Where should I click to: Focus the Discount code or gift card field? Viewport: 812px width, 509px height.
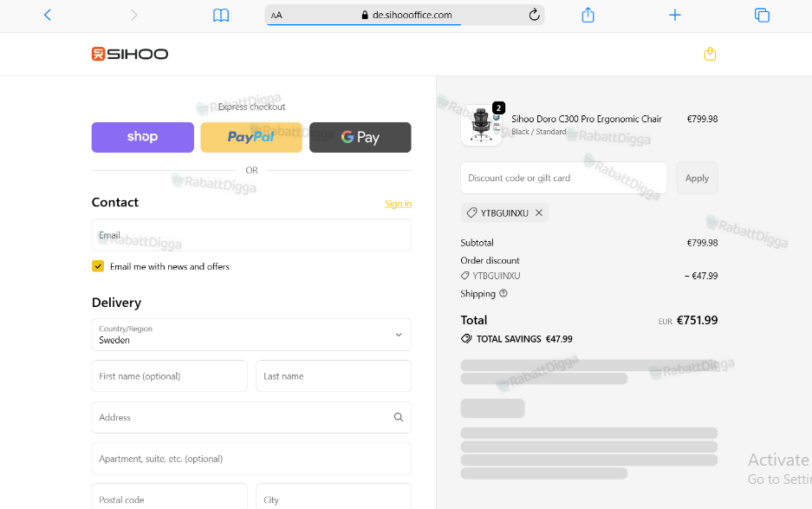click(x=563, y=178)
